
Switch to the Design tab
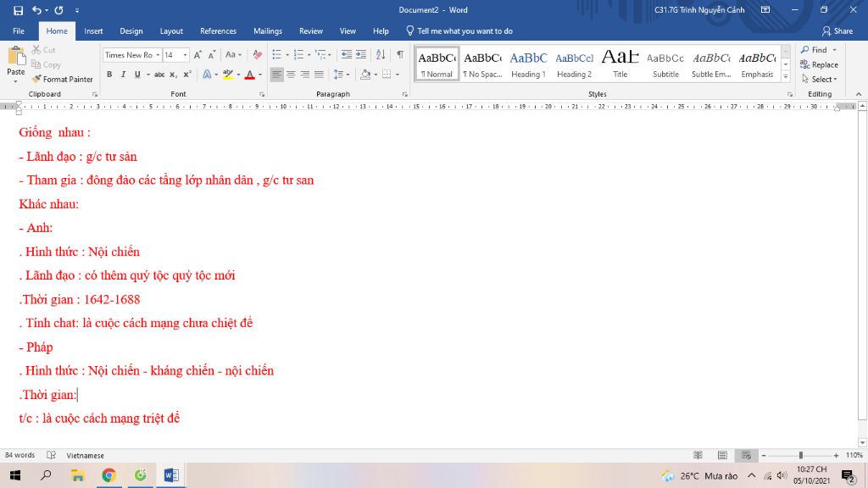tap(131, 31)
